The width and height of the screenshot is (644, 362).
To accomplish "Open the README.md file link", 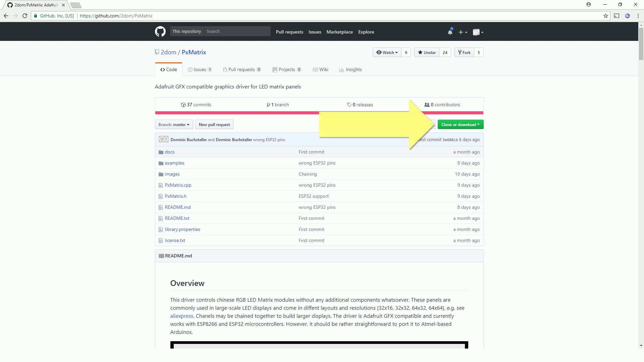I will pos(177,207).
